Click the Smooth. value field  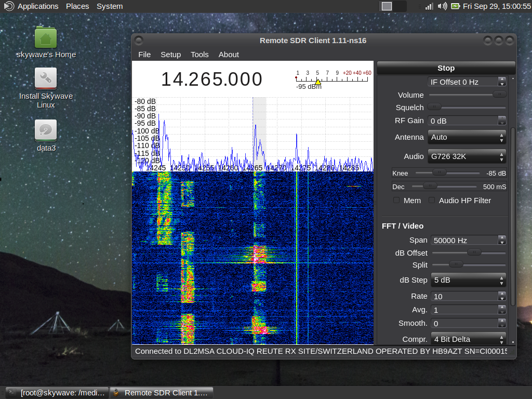(x=465, y=323)
